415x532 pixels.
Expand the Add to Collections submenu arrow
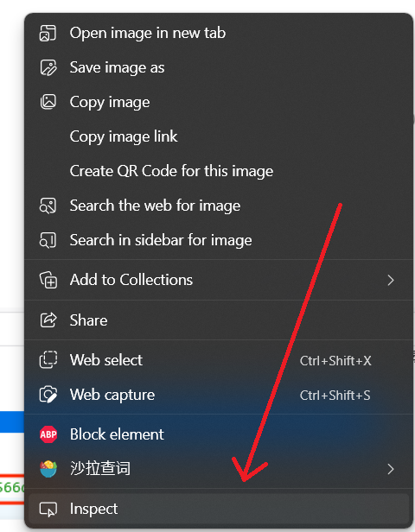[391, 280]
